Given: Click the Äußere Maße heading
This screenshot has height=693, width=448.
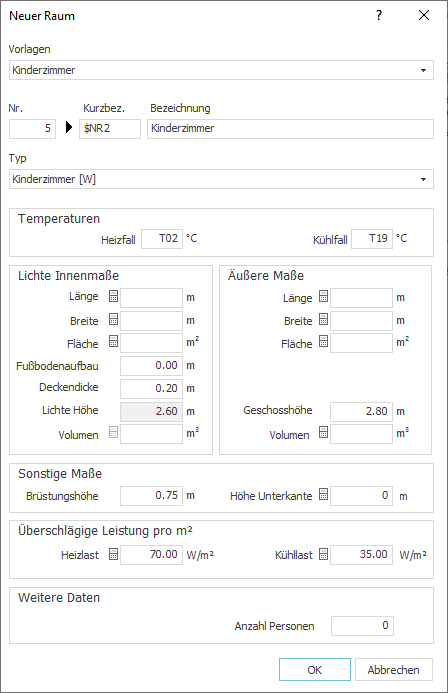Looking at the screenshot, I should 266,275.
